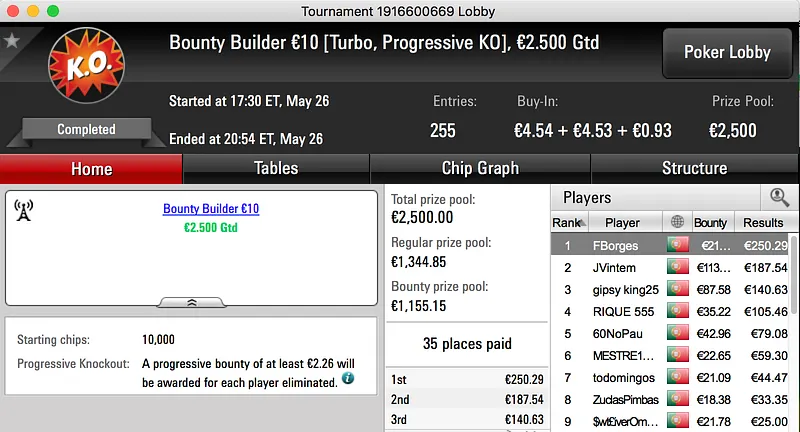This screenshot has width=800, height=432.
Task: Show the Structure tab
Action: [x=694, y=168]
